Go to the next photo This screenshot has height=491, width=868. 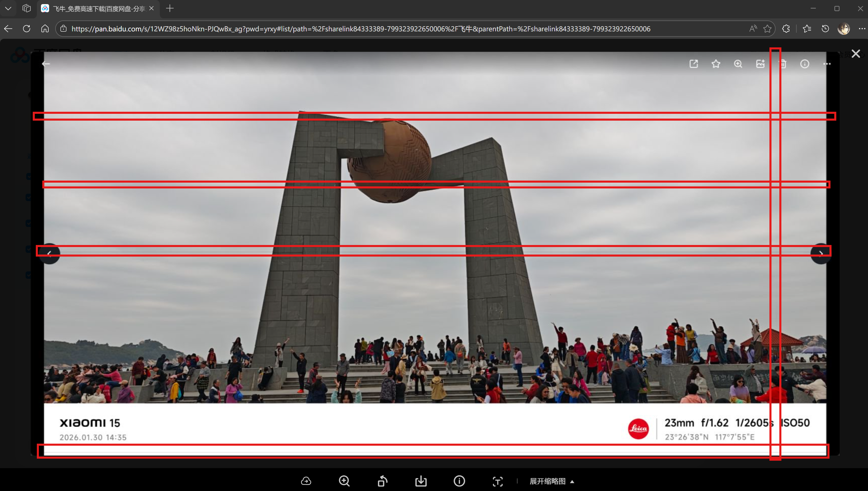[x=821, y=254]
